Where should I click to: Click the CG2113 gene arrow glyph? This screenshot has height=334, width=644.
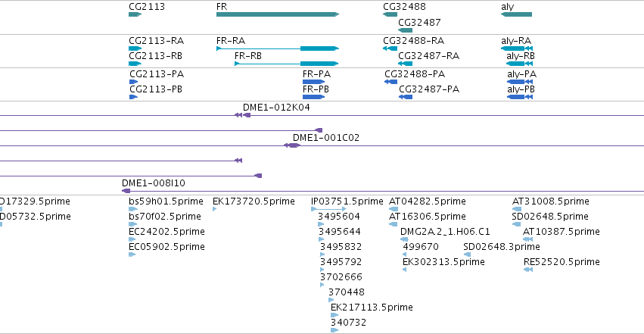tap(135, 14)
